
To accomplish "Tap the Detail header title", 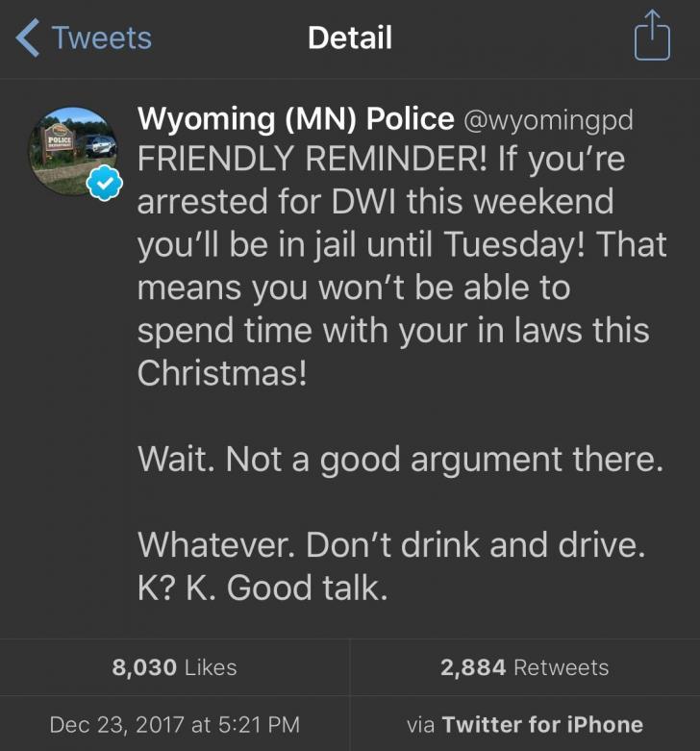I will click(x=349, y=38).
